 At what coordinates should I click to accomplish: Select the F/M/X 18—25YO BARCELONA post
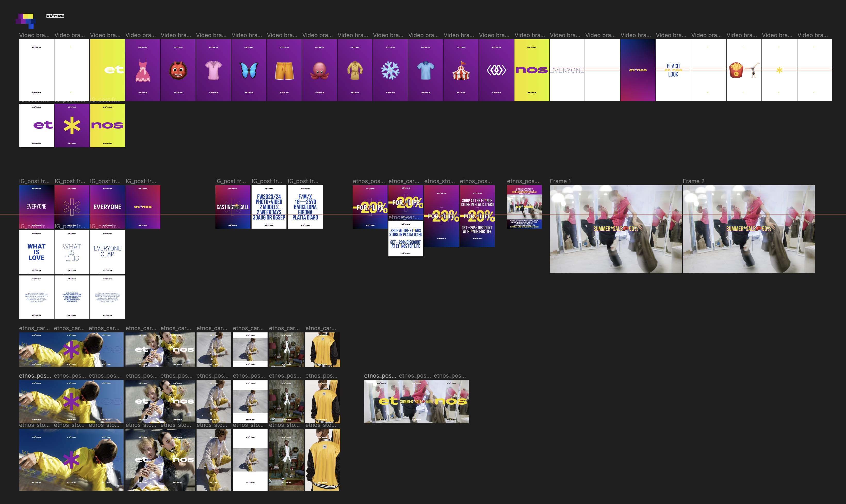pos(305,207)
